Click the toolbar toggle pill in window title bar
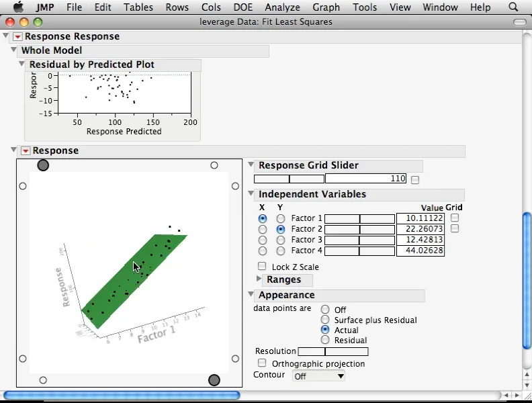This screenshot has width=532, height=403. pyautogui.click(x=520, y=22)
